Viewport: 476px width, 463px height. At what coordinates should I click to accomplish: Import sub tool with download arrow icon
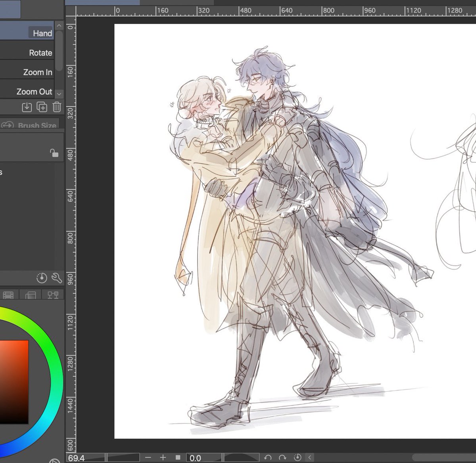point(27,107)
